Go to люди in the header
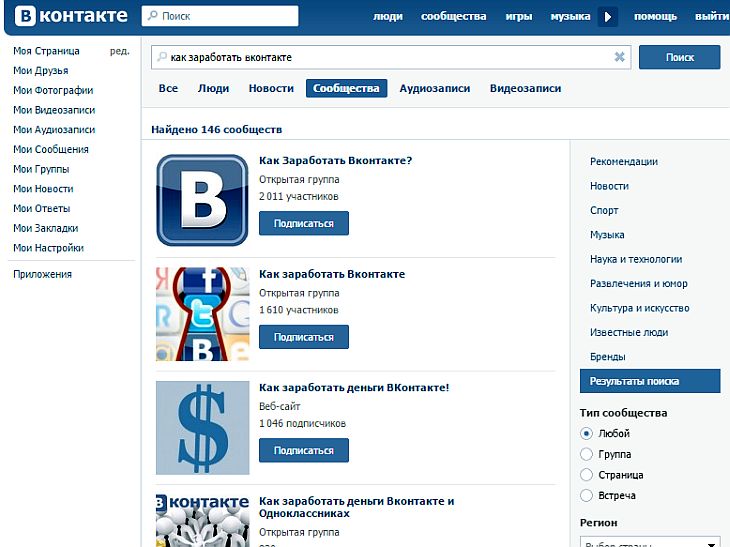The width and height of the screenshot is (730, 547). coord(388,16)
